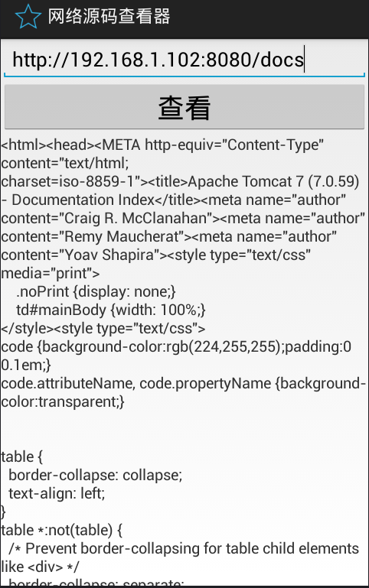Tap the blue star app icon
Viewport: 369px width, 588px height.
28,17
